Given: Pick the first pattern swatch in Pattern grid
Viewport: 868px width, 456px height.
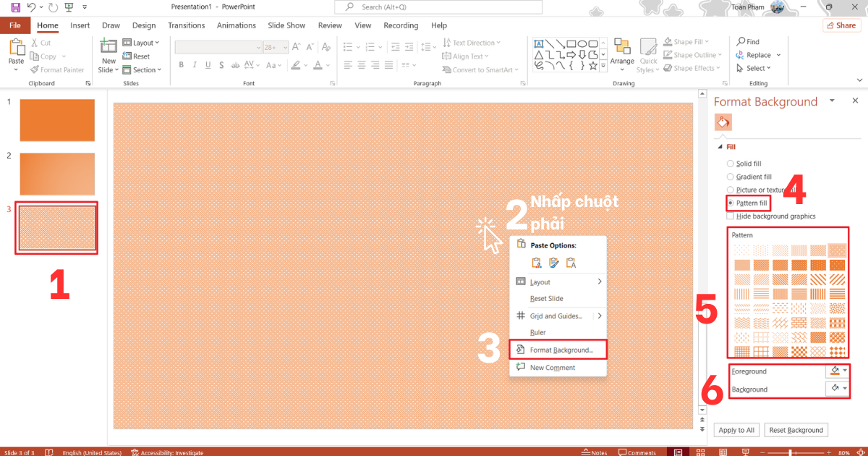Looking at the screenshot, I should 742,250.
